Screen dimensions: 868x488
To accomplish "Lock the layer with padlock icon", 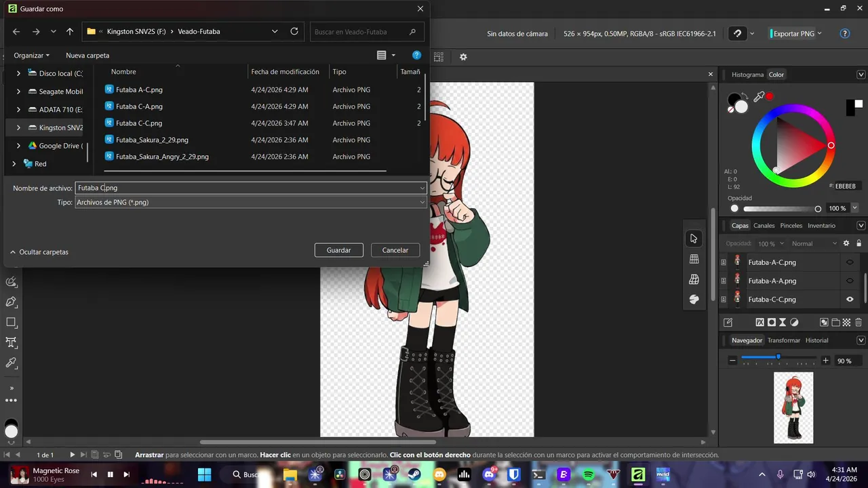I will pos(859,243).
